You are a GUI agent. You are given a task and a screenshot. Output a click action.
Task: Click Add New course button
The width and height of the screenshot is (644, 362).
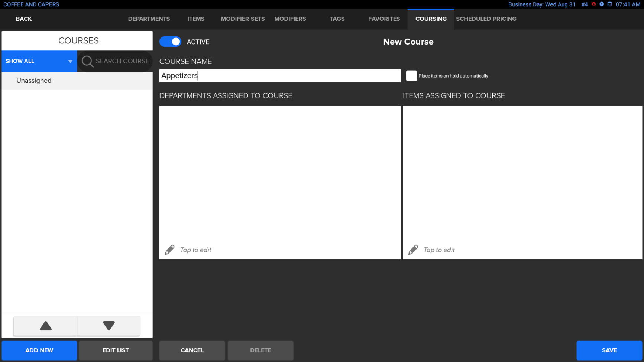[39, 350]
